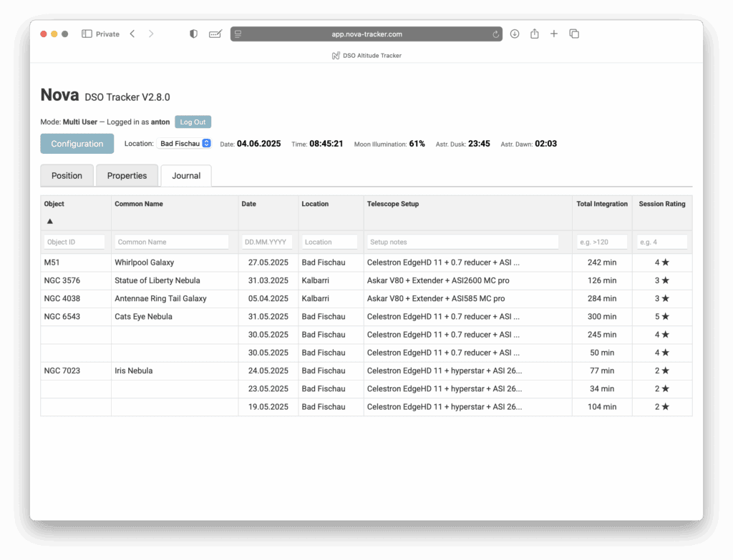Focus the Location filter field

(329, 242)
